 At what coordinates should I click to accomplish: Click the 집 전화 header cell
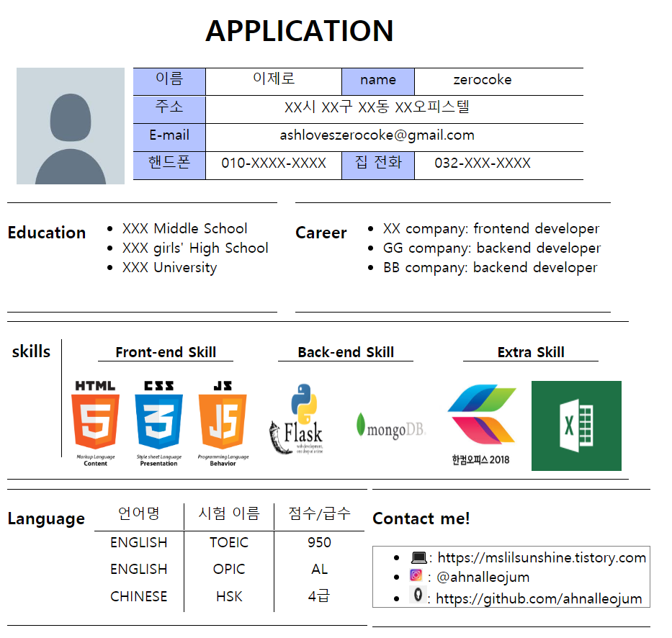(378, 166)
